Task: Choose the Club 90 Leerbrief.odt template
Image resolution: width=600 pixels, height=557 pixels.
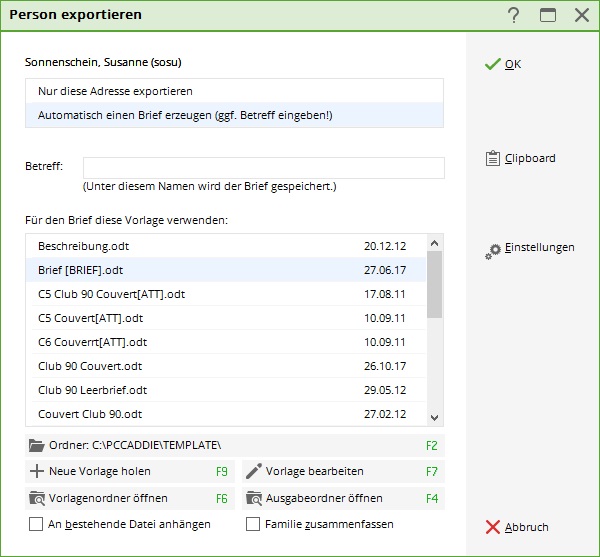Action: tap(92, 390)
